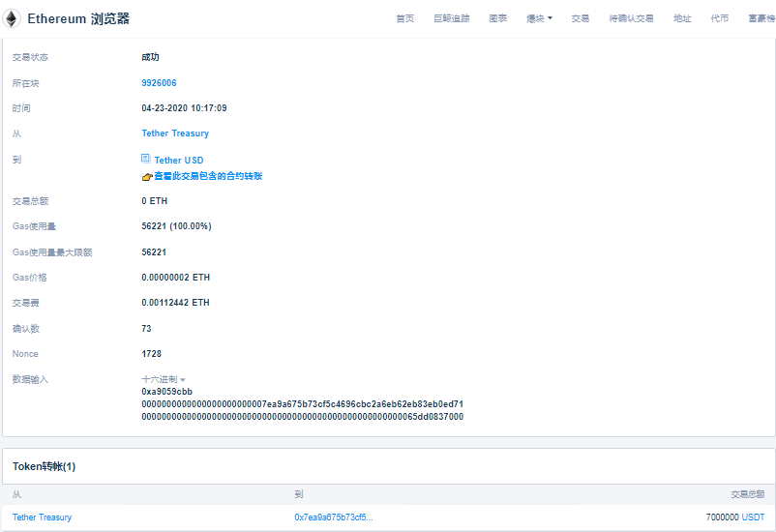Viewport: 776px width, 532px height.
Task: Select the 7000000 transfer amount
Action: tap(723, 517)
